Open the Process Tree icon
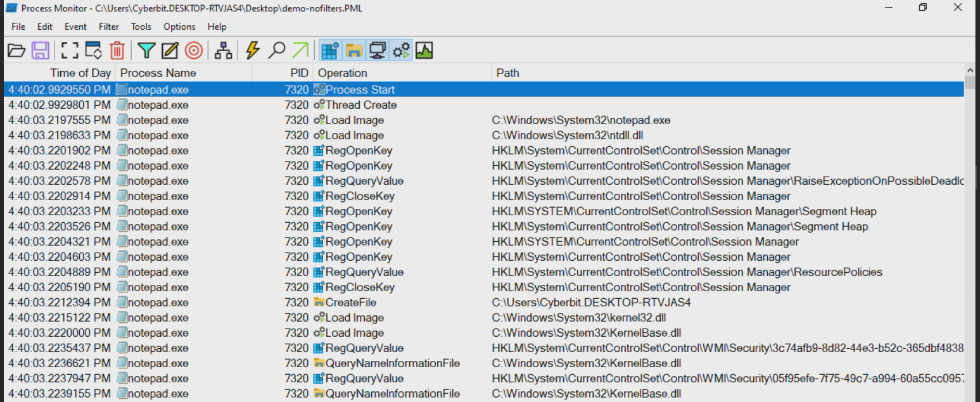The width and height of the screenshot is (980, 402). click(x=223, y=51)
